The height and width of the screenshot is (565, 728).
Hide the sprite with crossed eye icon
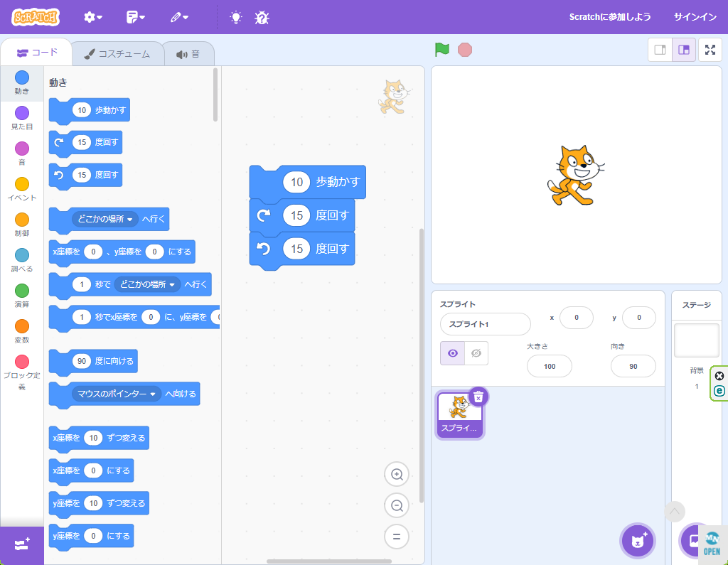(x=476, y=353)
